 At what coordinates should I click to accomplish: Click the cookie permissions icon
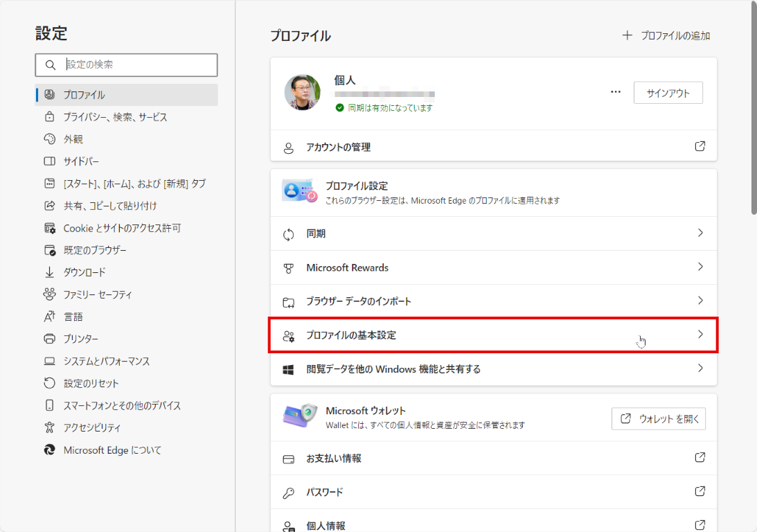50,228
